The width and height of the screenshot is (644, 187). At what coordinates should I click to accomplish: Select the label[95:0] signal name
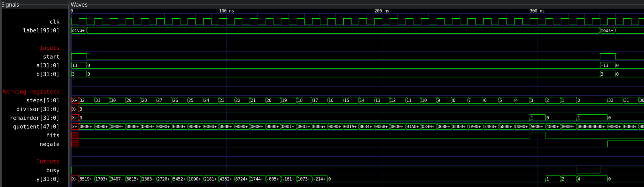click(x=41, y=31)
